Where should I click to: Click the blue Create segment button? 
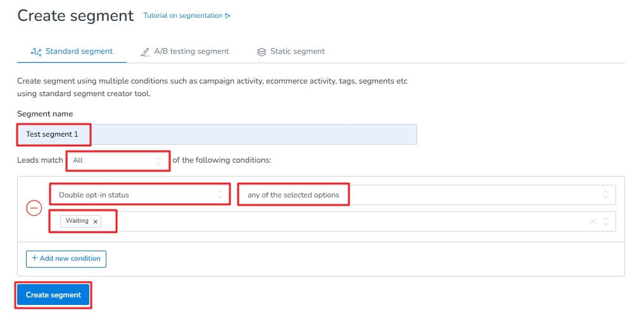coord(53,295)
